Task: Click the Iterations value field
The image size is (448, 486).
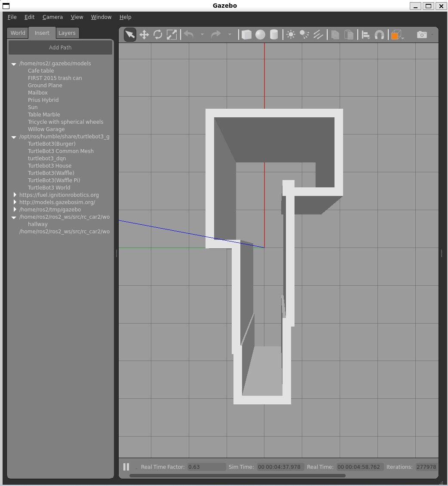Action: coord(427,467)
